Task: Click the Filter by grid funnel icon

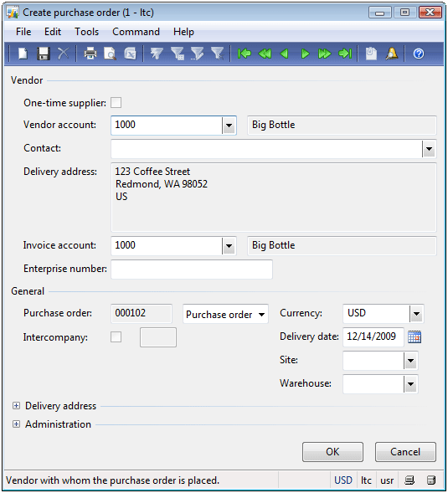Action: [178, 54]
